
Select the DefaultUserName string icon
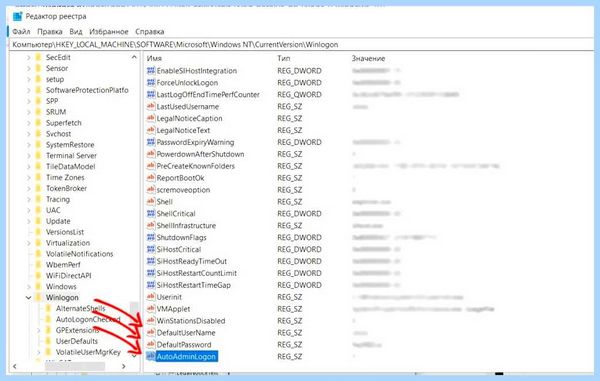151,332
